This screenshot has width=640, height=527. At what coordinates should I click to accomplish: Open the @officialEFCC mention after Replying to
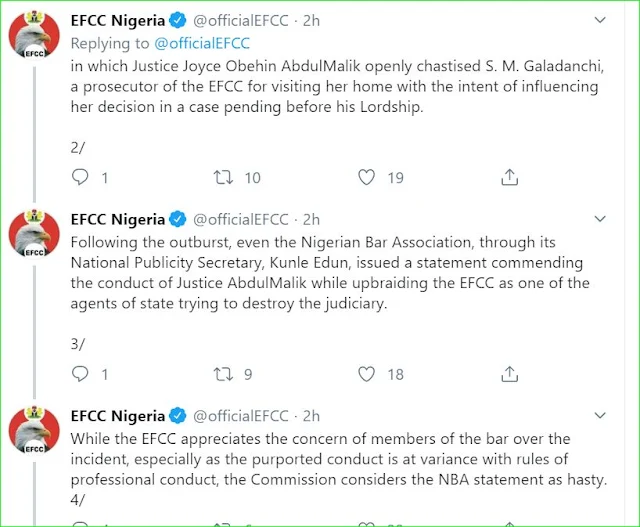click(x=202, y=43)
